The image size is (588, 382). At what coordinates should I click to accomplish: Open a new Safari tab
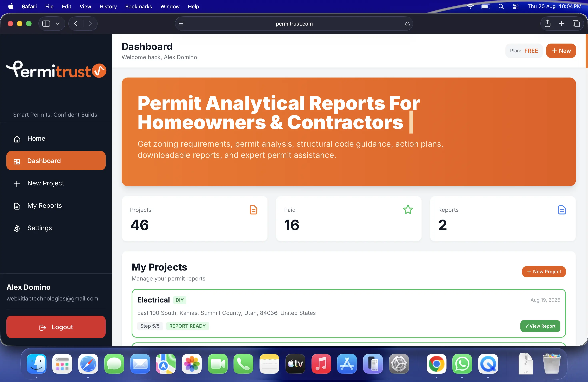click(562, 23)
